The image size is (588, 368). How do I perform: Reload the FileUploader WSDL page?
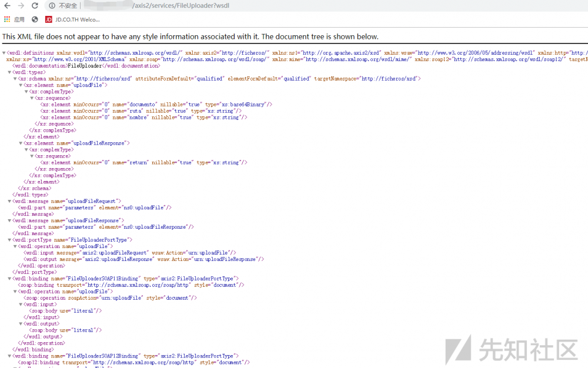tap(35, 6)
